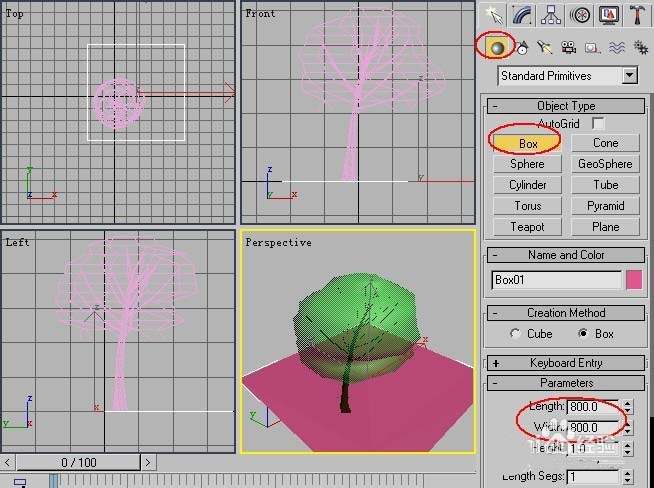Select the Cube radio button
The height and width of the screenshot is (488, 654).
click(515, 334)
